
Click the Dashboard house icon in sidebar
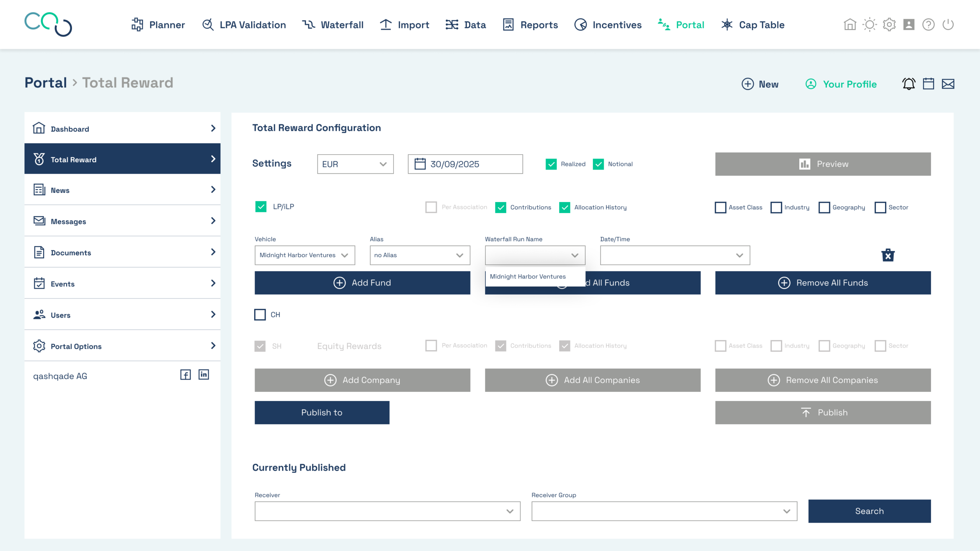coord(39,128)
